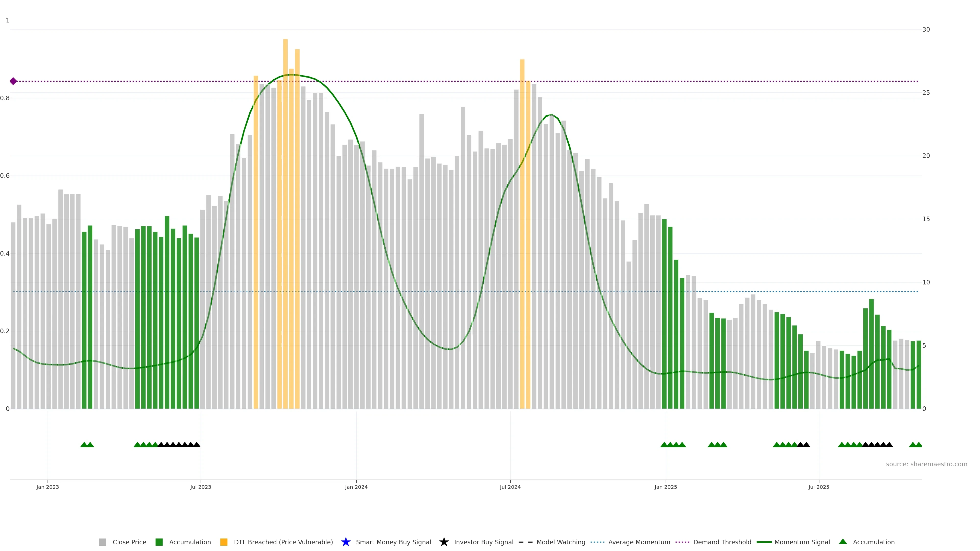Toggle Close Price series via legend label

(x=129, y=542)
